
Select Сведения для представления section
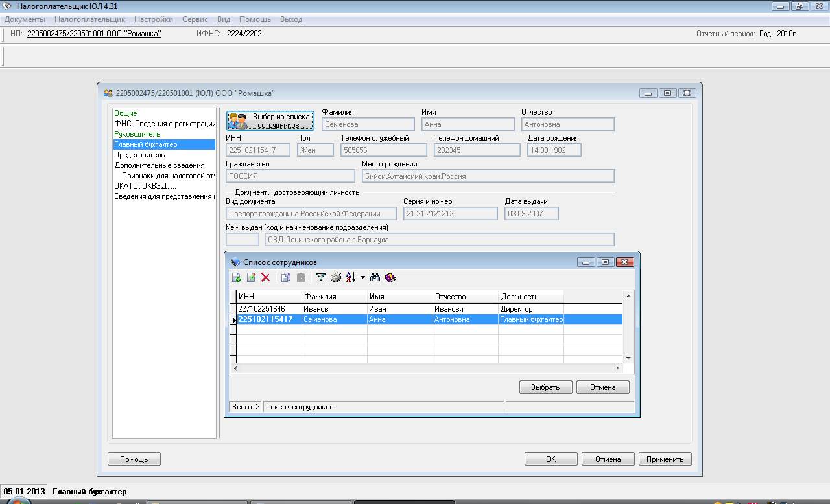pos(164,196)
